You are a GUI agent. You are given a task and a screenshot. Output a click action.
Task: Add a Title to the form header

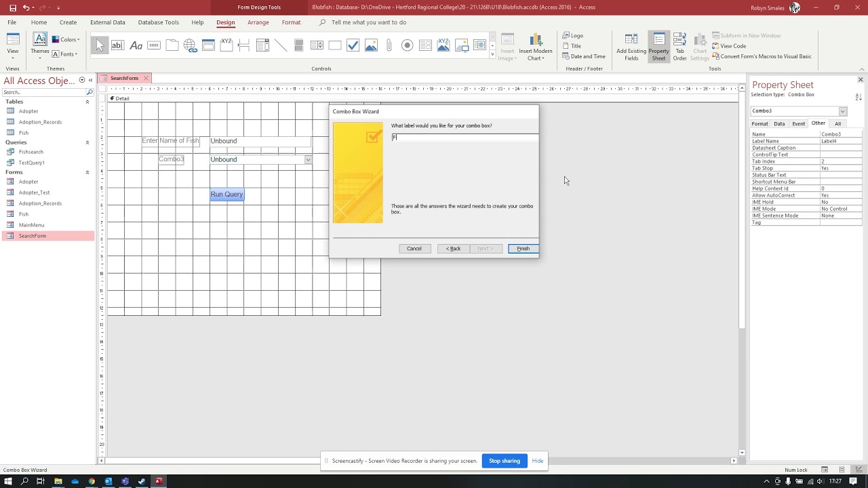click(571, 46)
